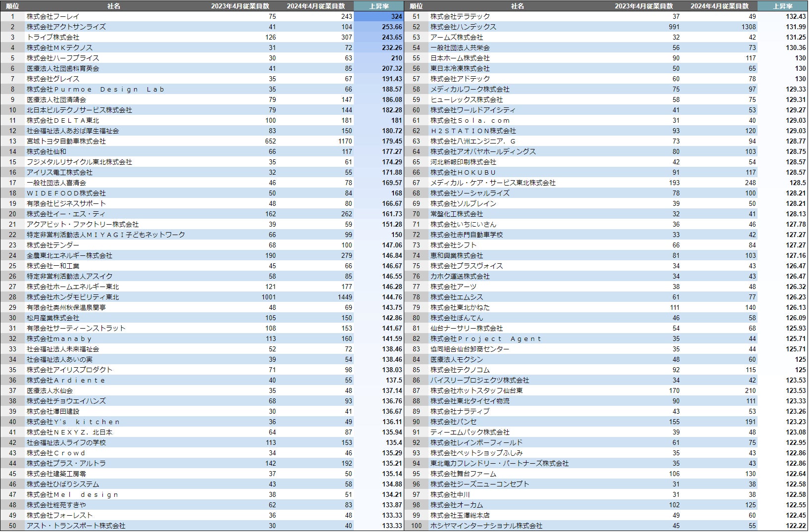Click ＷＩＤＥＦＯＯＤ株式会社
The width and height of the screenshot is (809, 532).
click(66, 193)
